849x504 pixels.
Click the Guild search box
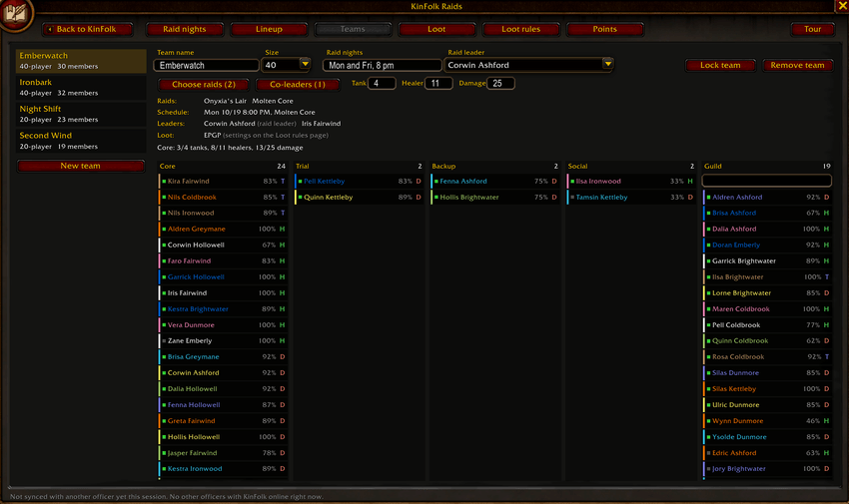tap(767, 181)
